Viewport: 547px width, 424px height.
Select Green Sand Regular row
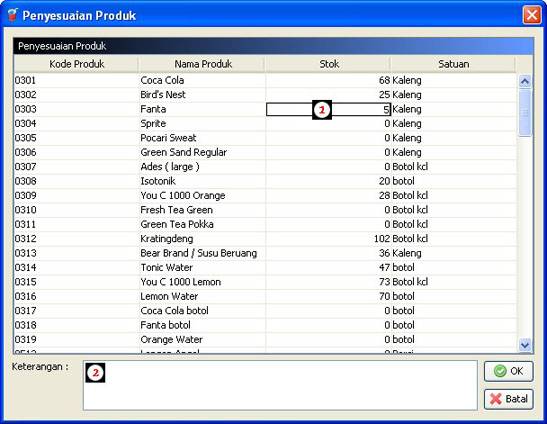click(x=265, y=152)
